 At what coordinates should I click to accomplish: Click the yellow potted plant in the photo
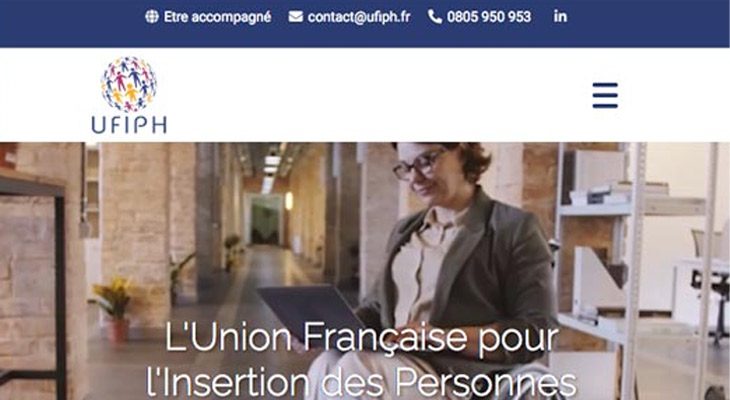tap(113, 309)
